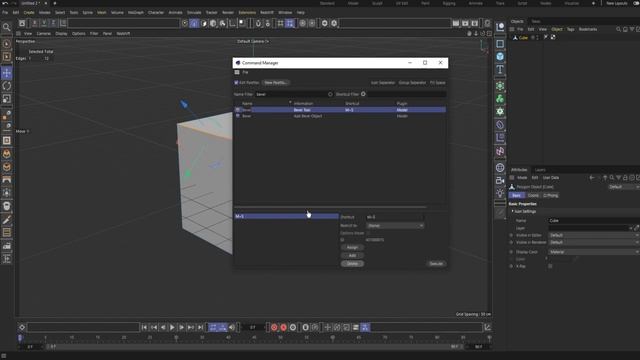Add a Cube primitive from right palette
The image size is (640, 360).
[500, 56]
